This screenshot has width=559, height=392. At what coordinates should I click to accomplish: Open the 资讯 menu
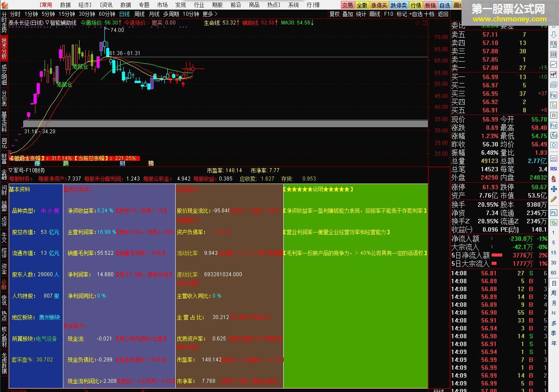click(107, 5)
